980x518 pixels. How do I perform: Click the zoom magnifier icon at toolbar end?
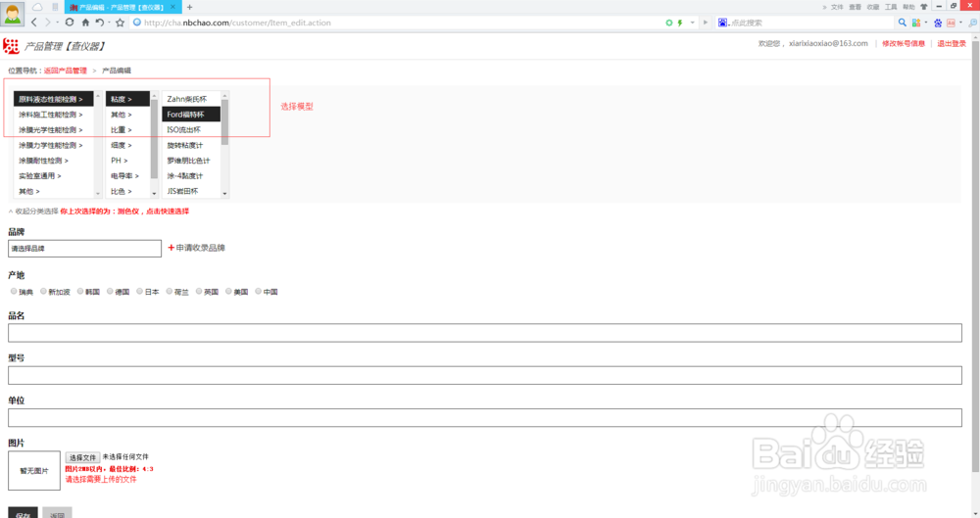[972, 23]
